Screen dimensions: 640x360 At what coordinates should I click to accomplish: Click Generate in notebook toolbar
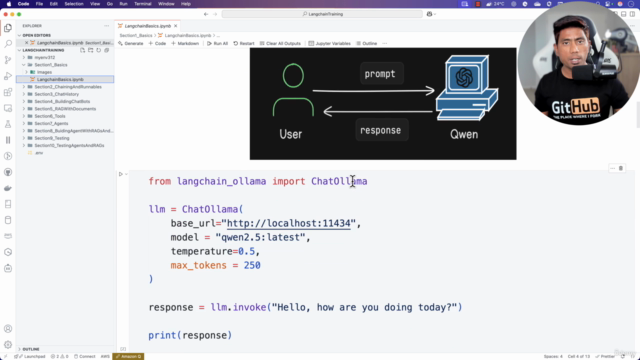pyautogui.click(x=131, y=43)
